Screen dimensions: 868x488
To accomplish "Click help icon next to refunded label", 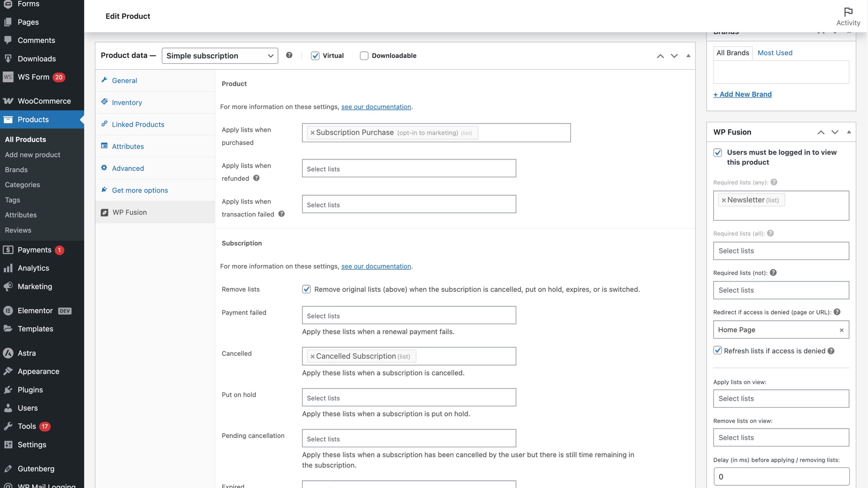I will (256, 178).
